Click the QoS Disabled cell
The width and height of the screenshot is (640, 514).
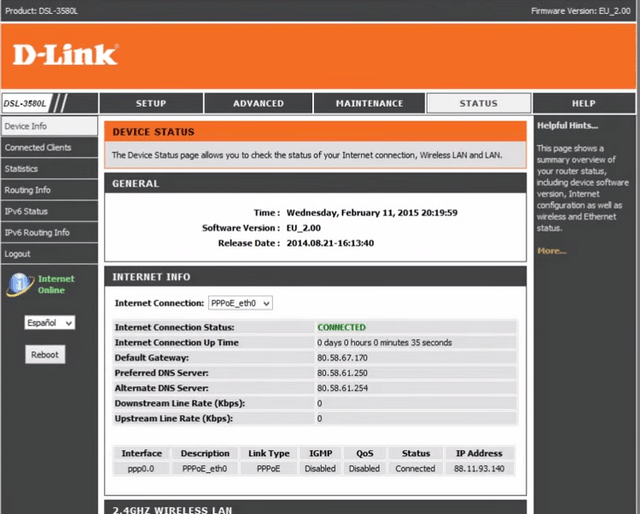(364, 469)
